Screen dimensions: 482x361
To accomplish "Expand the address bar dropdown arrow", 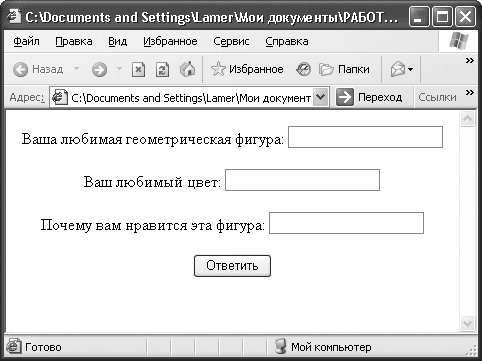I will click(320, 97).
